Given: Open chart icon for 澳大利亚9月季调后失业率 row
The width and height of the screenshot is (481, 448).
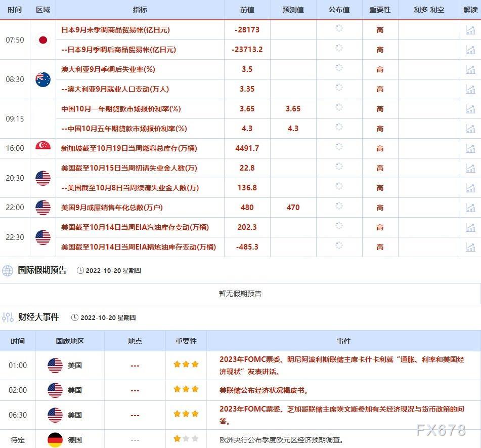Looking at the screenshot, I should pos(470,69).
